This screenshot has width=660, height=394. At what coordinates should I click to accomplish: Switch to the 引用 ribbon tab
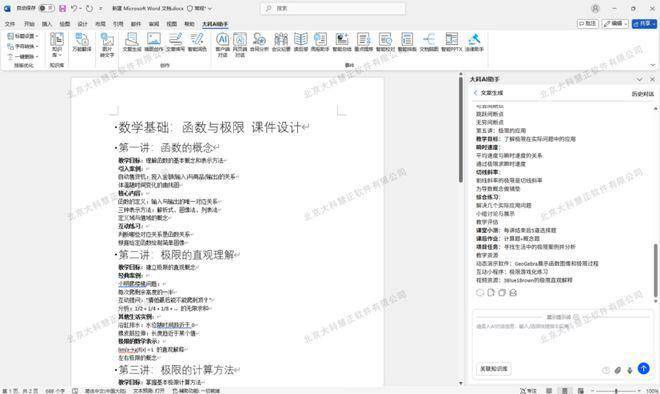[x=118, y=24]
